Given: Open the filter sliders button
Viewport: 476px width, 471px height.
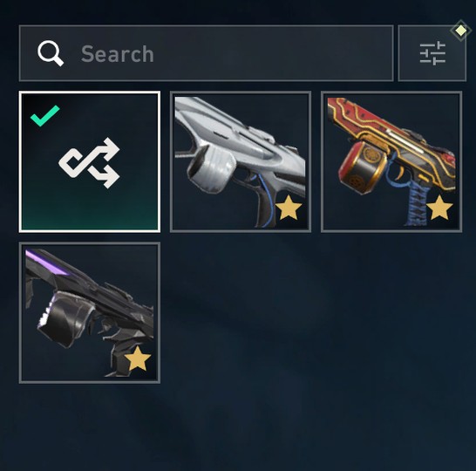Looking at the screenshot, I should point(432,53).
